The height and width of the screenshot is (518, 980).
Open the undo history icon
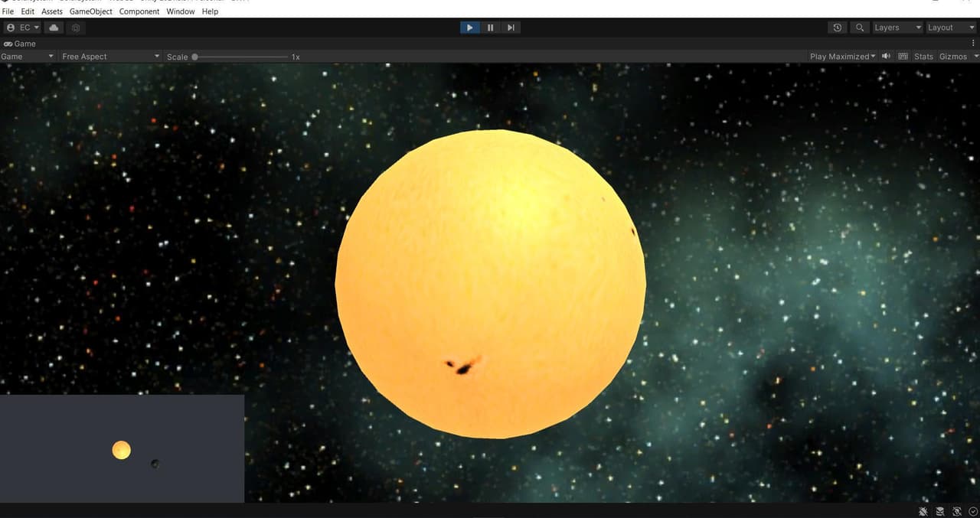(838, 28)
